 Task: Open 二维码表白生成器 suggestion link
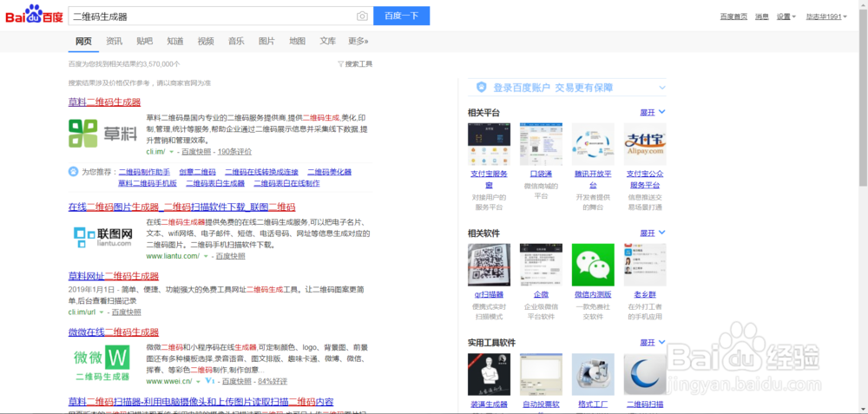coord(215,183)
